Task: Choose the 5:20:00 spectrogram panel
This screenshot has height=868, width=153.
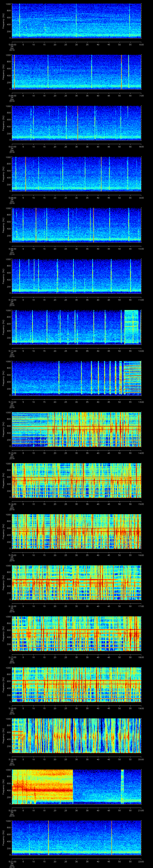Action: [77, 786]
